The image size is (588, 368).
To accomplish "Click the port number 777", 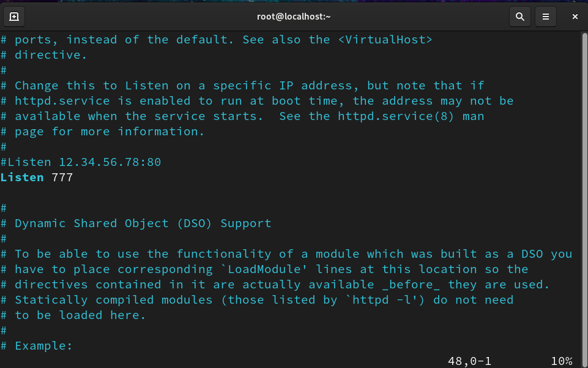I will click(62, 178).
